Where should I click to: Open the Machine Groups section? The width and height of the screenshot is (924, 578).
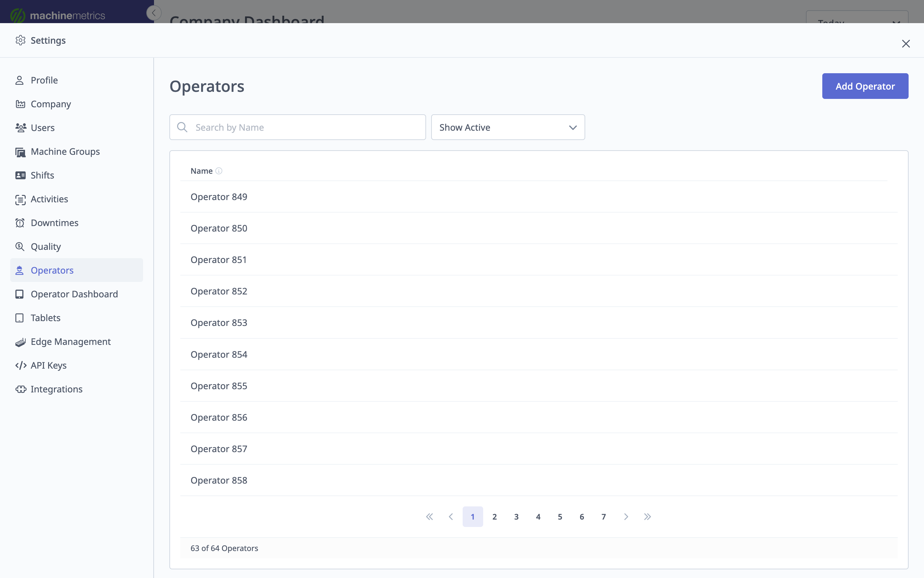pos(76,152)
